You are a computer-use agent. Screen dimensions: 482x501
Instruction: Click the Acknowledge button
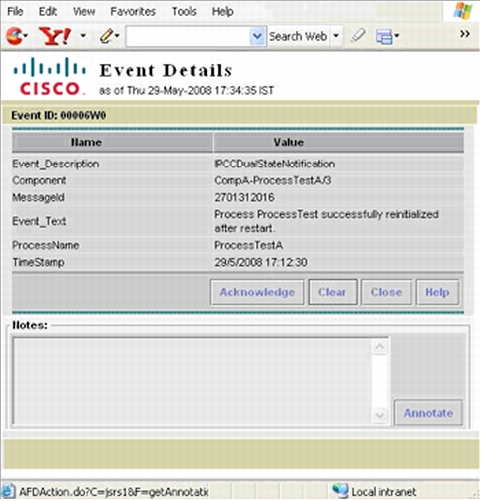(257, 292)
